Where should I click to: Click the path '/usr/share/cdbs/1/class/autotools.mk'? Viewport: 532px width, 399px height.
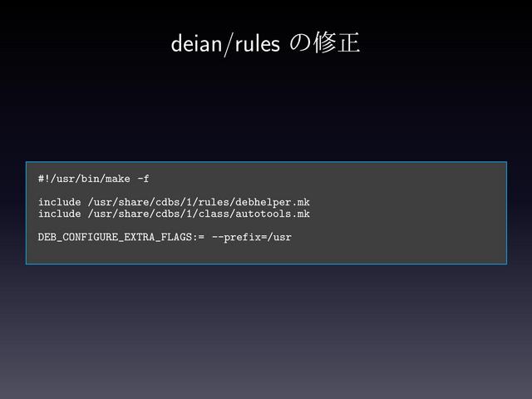tap(199, 214)
